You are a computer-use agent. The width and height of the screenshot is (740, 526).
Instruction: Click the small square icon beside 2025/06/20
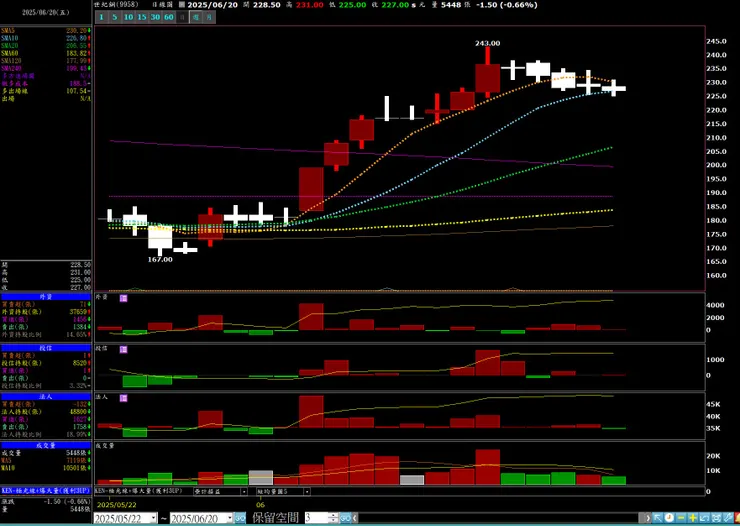[182, 5]
